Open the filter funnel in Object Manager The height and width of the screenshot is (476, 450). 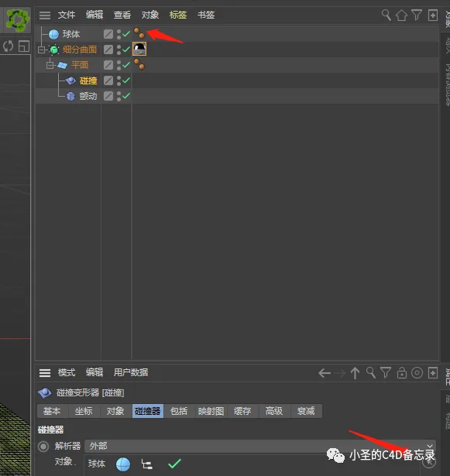tap(417, 15)
